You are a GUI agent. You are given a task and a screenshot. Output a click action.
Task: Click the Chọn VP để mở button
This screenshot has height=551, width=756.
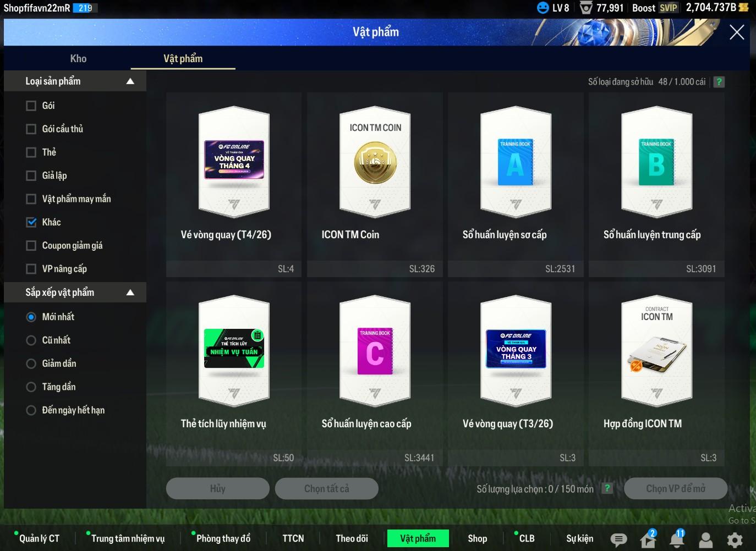click(675, 488)
